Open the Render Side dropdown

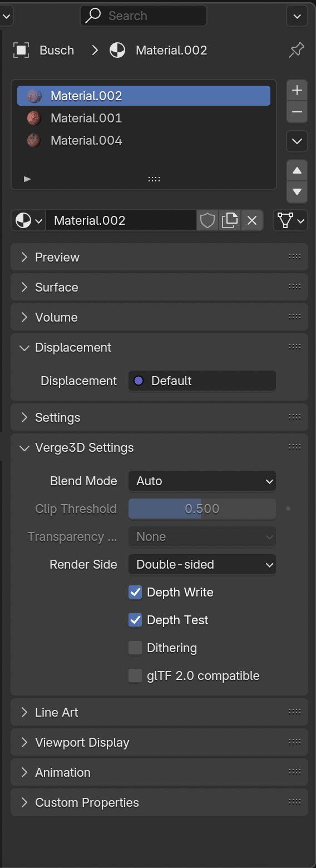pyautogui.click(x=202, y=564)
